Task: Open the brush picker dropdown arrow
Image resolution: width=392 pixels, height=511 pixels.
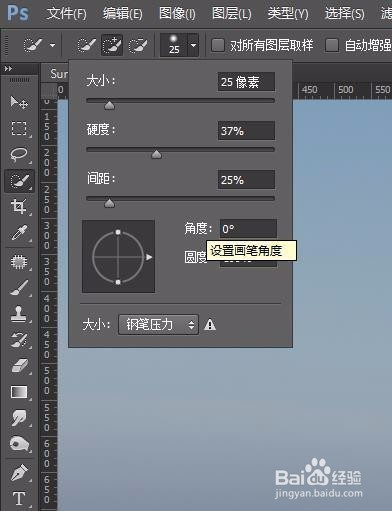Action: [193, 45]
